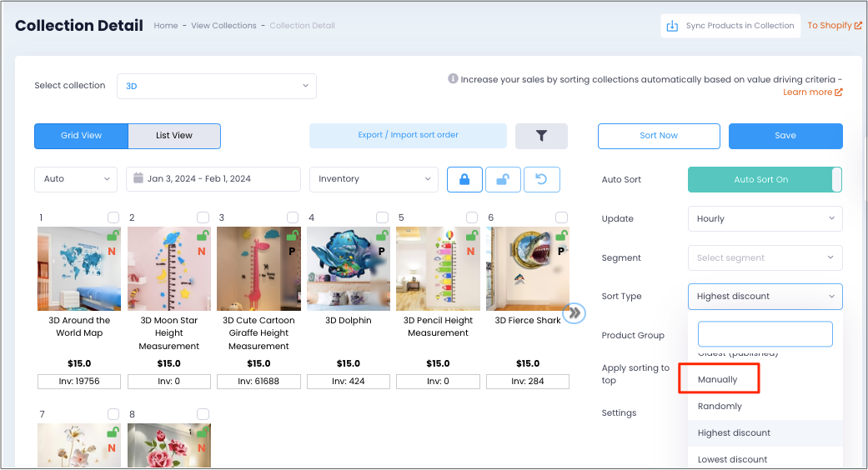Click green unlock icon on 3D Around the World Map

[113, 236]
